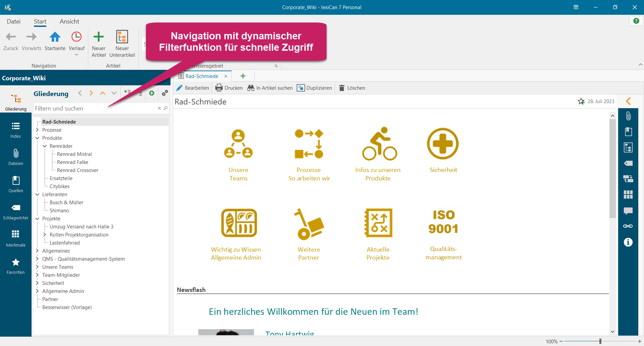Viewport: 644px width, 346px height.
Task: Open the help question mark icon
Action: coord(636,21)
